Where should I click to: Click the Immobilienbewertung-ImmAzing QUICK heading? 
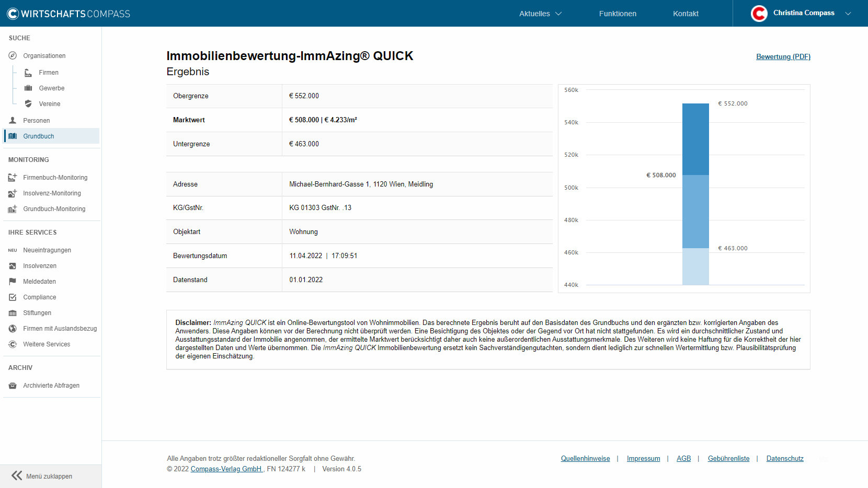pos(290,56)
